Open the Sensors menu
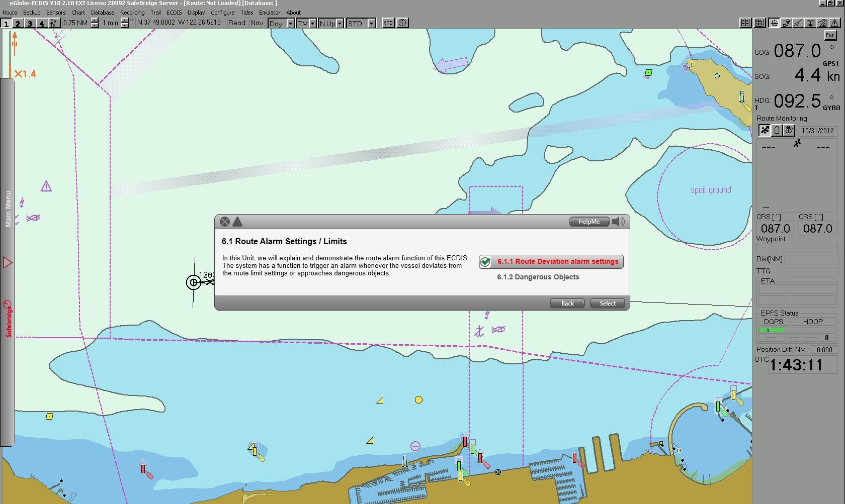845x504 pixels. 56,13
